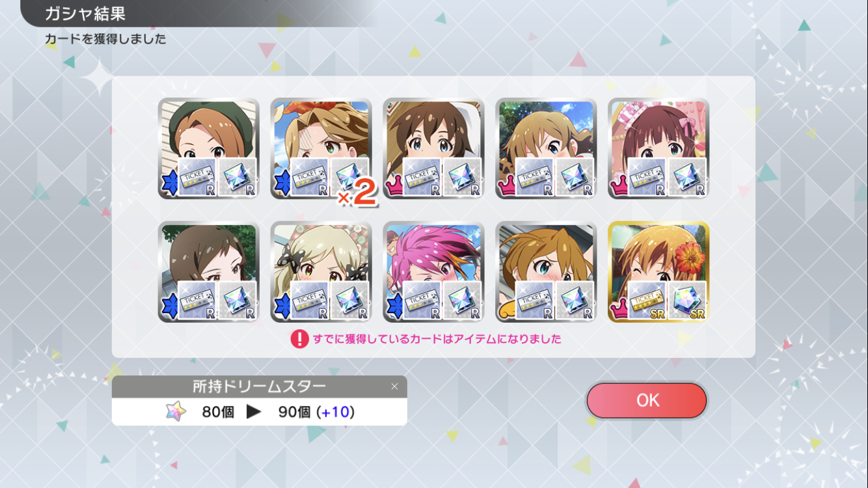This screenshot has height=488, width=868.
Task: Choose the blonde twin-tail black ribbon card
Action: click(321, 272)
